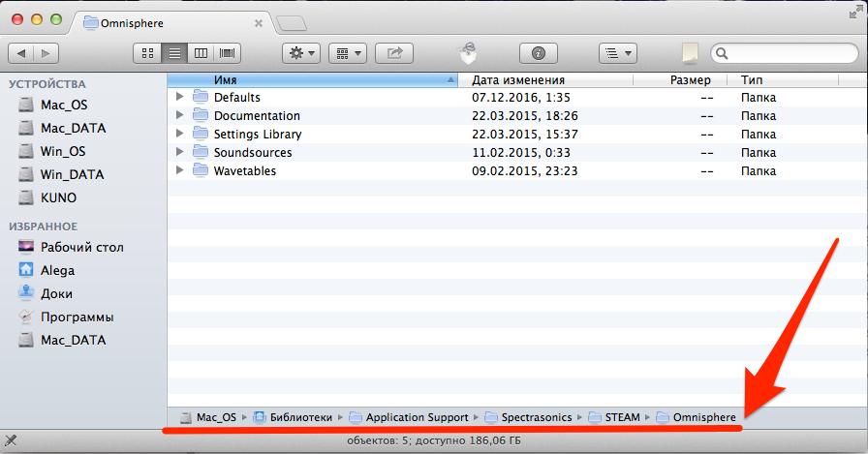Screen dimensions: 868x454
Task: Switch to column view mode
Action: coord(201,53)
